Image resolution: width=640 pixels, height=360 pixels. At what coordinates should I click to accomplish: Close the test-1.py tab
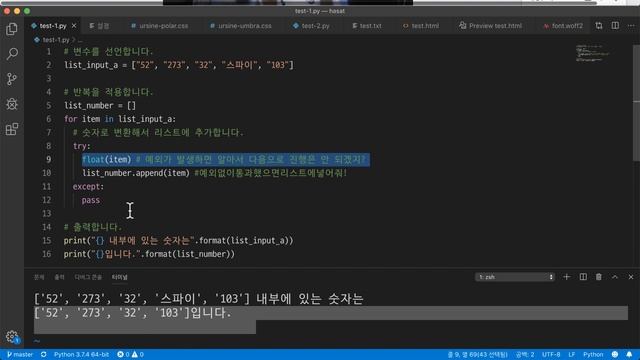coord(74,26)
